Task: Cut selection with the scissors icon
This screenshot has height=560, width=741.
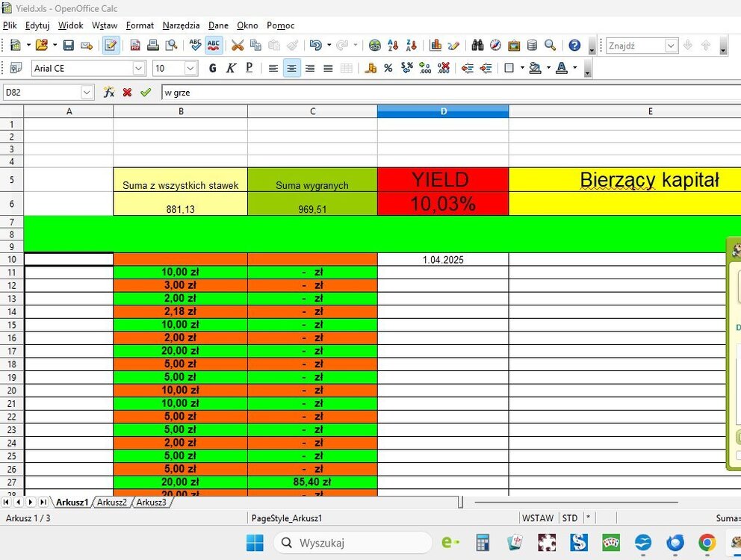Action: [x=238, y=46]
